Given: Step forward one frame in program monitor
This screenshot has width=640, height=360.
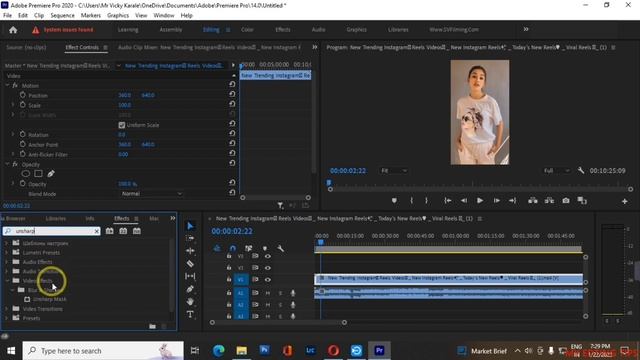Looking at the screenshot, I should click(x=496, y=200).
